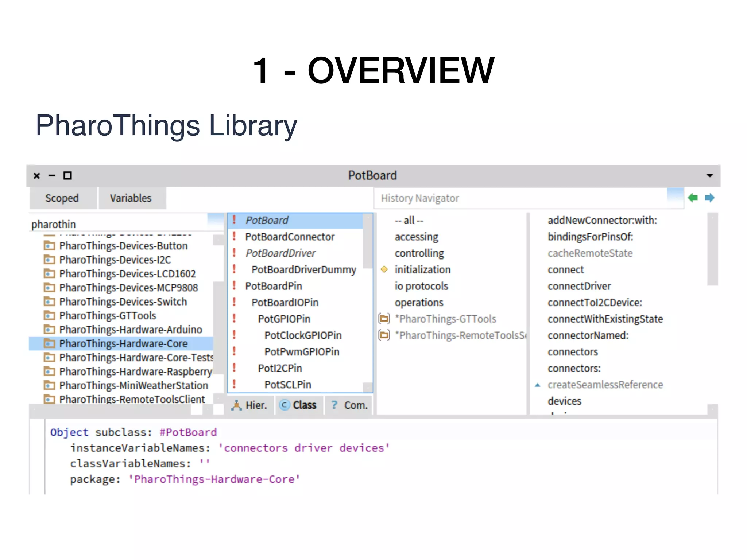This screenshot has width=747, height=560.
Task: Click the red exclamation icon beside PotI2CPin
Action: click(234, 367)
